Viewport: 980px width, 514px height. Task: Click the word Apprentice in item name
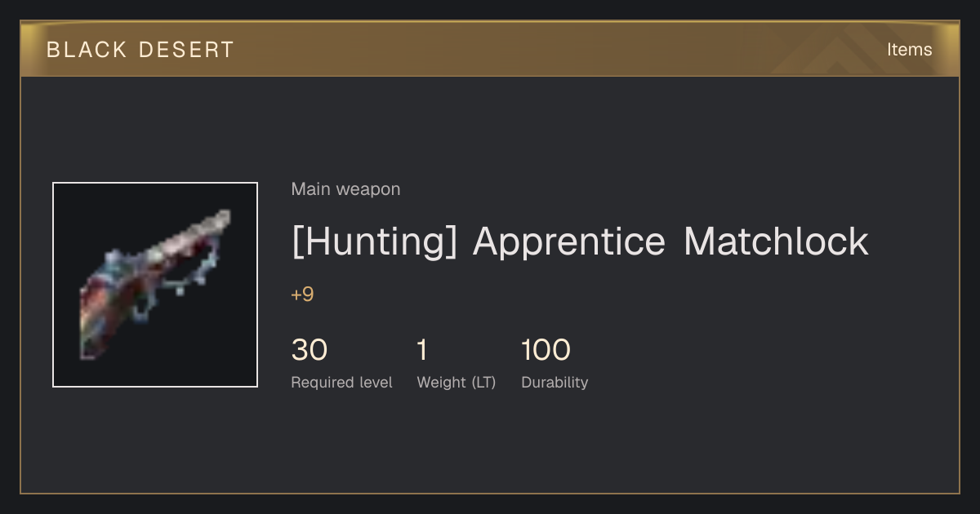pos(569,242)
